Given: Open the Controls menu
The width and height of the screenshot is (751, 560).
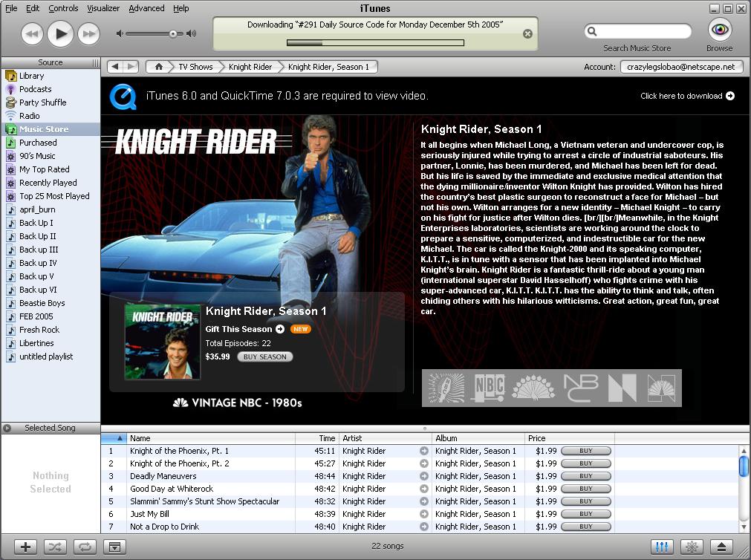Looking at the screenshot, I should [x=63, y=8].
